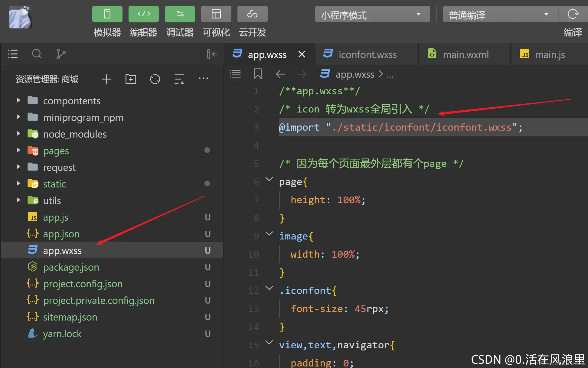Switch to the main.wxml tab

465,54
